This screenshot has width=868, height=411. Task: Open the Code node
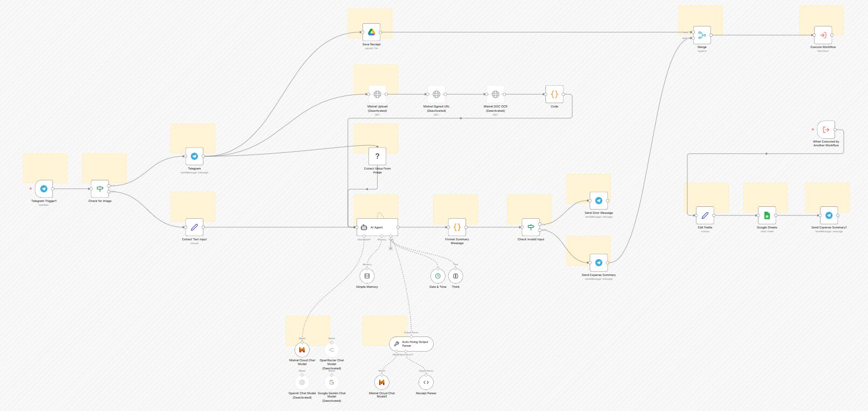click(x=554, y=94)
